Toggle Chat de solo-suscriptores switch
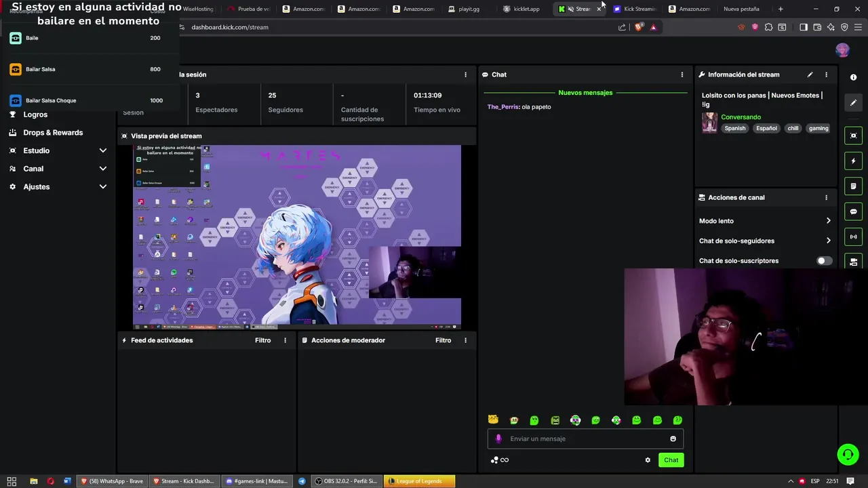The width and height of the screenshot is (868, 488). (824, 261)
